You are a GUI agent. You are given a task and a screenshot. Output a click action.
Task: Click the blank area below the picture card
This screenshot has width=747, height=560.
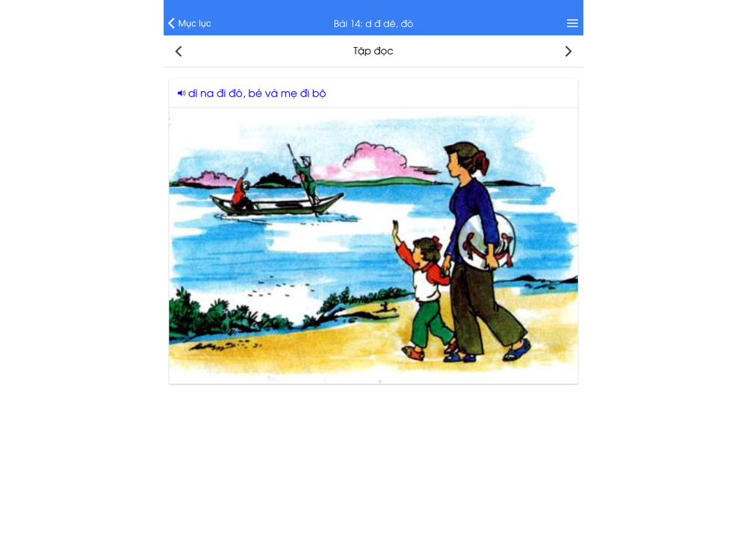pos(373,467)
